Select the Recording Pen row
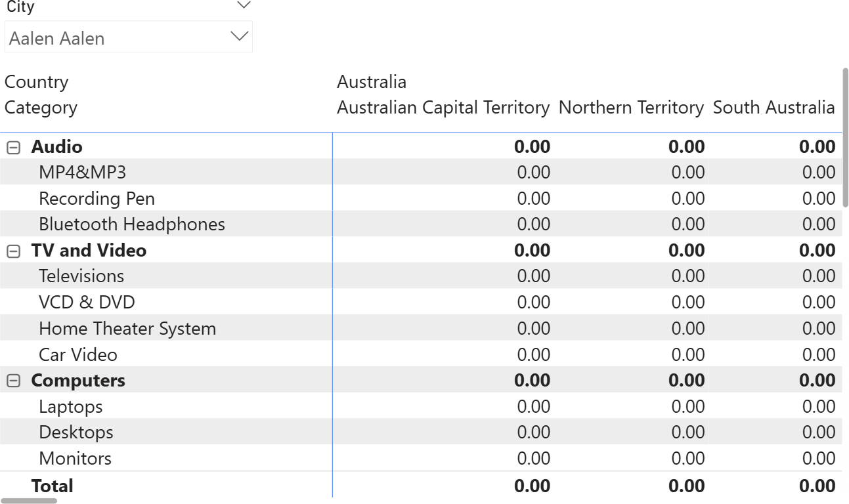 [97, 199]
